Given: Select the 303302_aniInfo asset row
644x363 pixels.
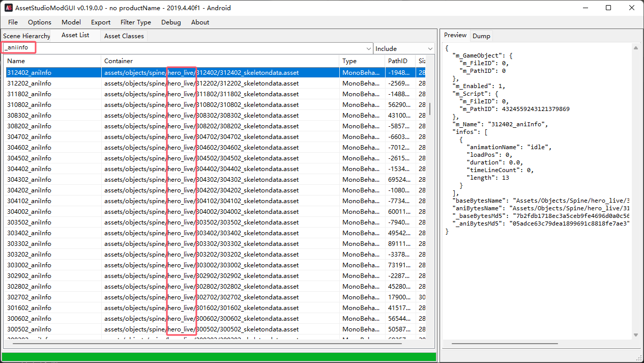Looking at the screenshot, I should (x=215, y=243).
